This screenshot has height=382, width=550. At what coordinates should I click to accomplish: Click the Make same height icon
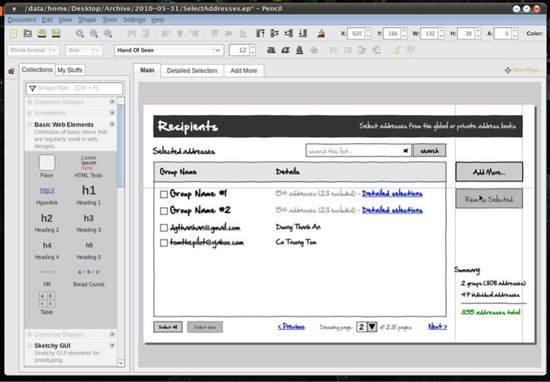[x=274, y=33]
